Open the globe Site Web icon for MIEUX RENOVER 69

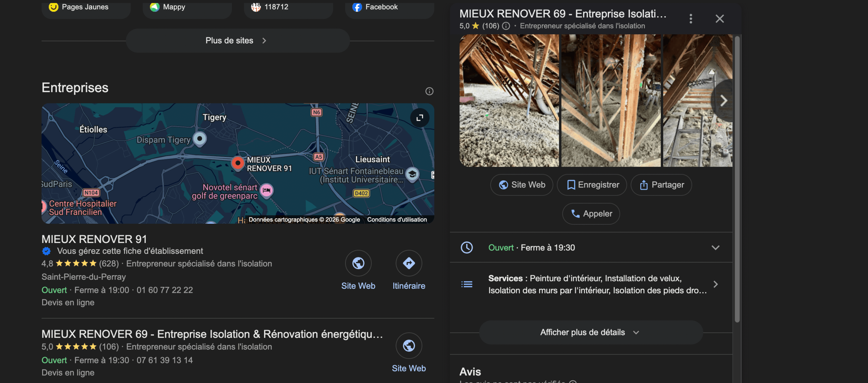click(409, 346)
